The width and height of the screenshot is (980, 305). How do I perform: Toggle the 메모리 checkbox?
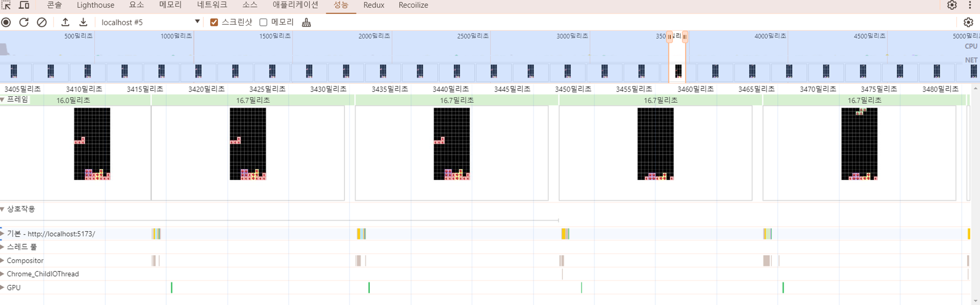point(263,22)
